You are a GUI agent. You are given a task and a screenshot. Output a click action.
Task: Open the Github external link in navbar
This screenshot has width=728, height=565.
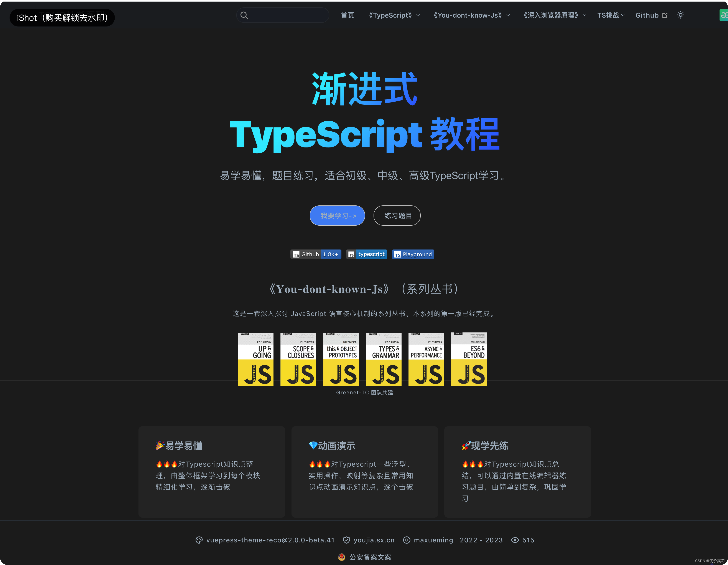pos(651,15)
